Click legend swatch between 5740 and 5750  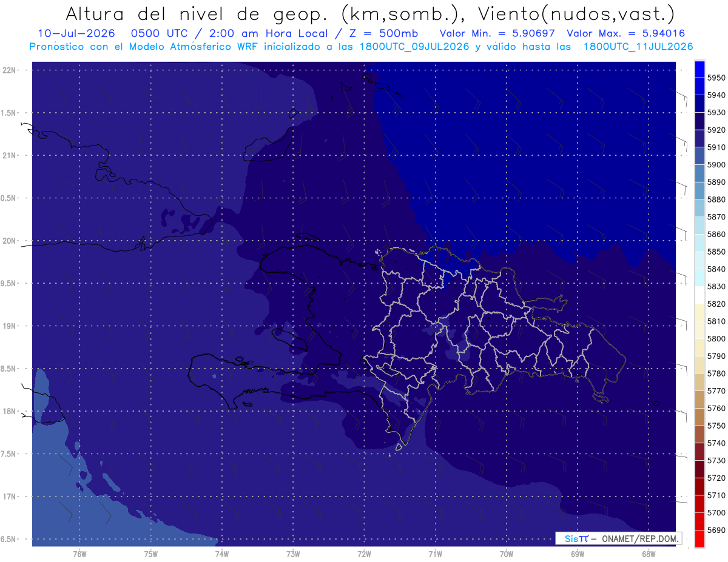[x=699, y=434]
